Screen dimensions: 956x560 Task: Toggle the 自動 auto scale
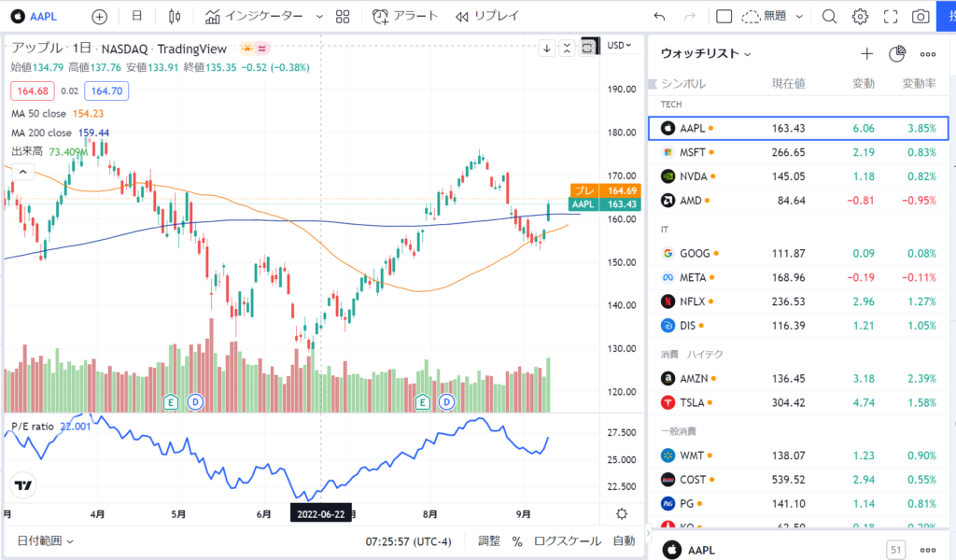(624, 540)
